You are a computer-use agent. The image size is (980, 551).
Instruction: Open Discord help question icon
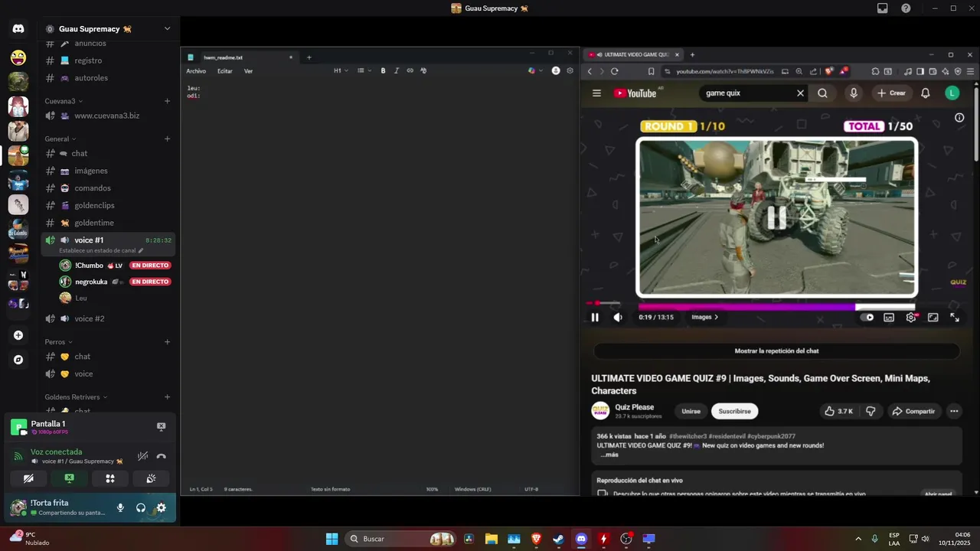coord(906,8)
